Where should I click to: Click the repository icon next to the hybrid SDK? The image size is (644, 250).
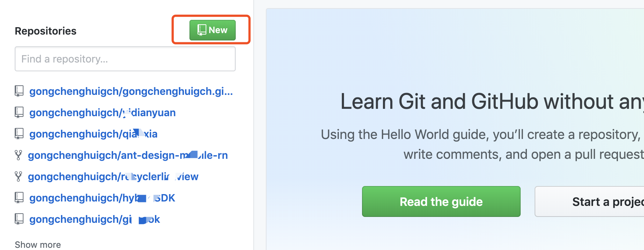click(19, 197)
